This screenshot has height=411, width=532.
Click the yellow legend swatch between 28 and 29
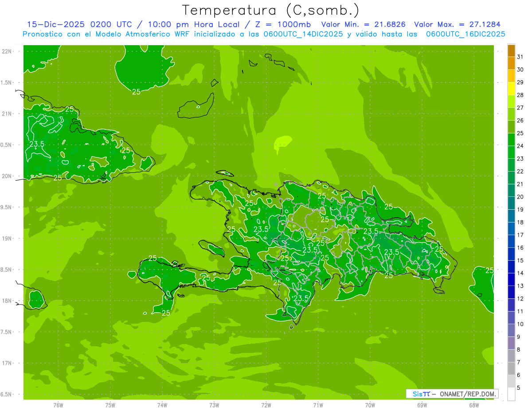(511, 89)
